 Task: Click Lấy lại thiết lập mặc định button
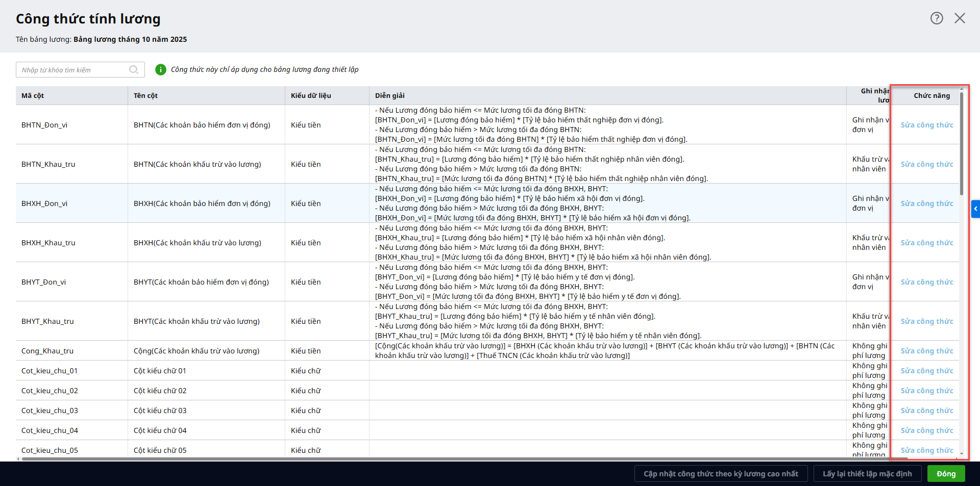(867, 474)
